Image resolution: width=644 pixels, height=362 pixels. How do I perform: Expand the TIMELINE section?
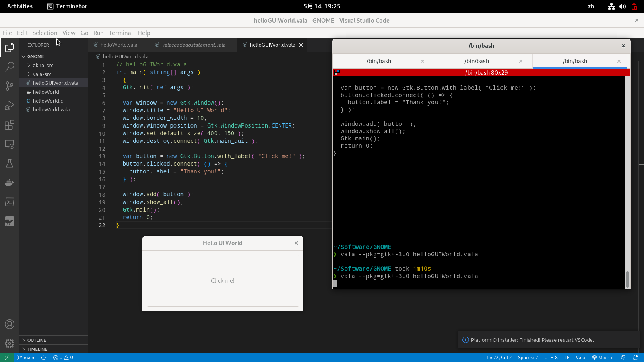coord(37,349)
